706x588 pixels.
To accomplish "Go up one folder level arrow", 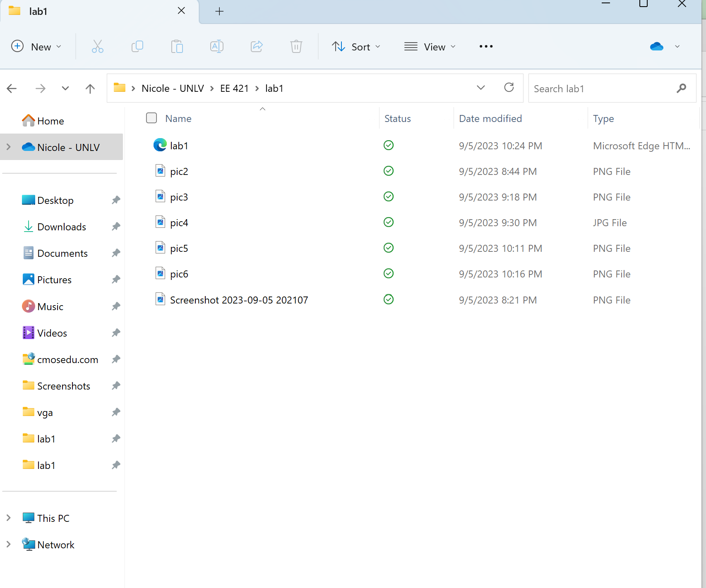I will [x=90, y=88].
